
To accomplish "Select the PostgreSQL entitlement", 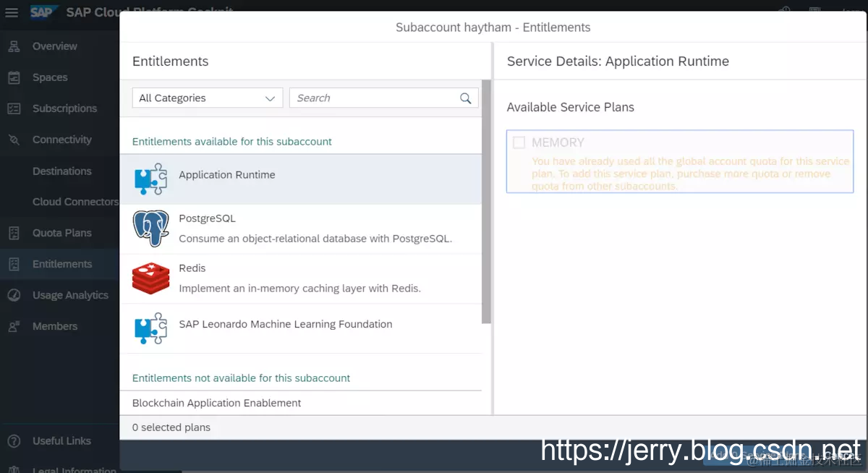I will point(301,229).
